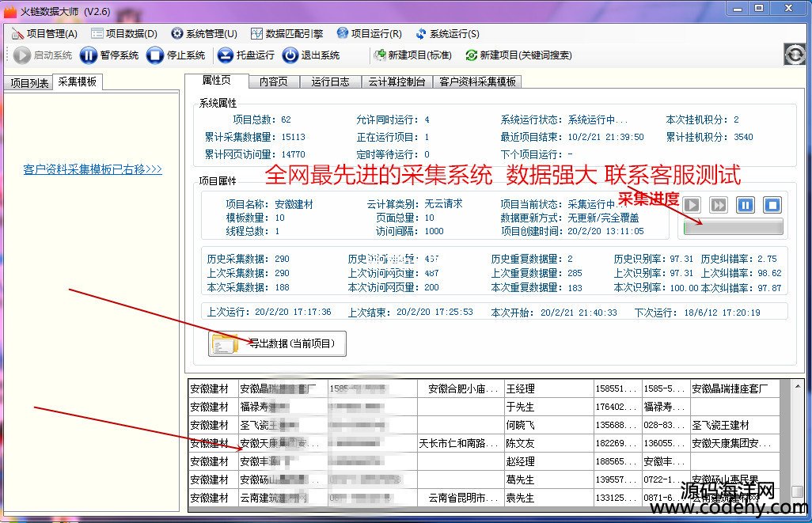Click the 188565... phone cell
This screenshot has height=523, width=812.
618,461
